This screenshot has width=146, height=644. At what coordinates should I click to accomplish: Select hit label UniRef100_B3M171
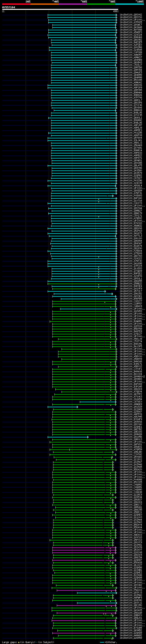point(131,364)
